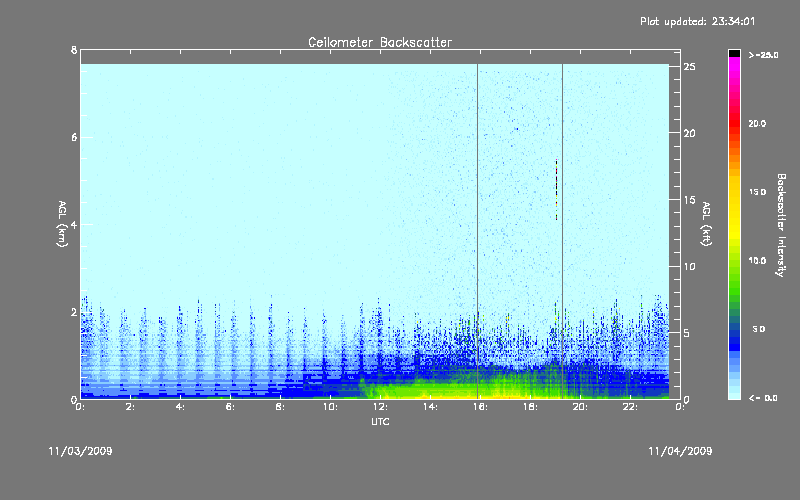Click the red-yellow vertical streak near 5 km

pyautogui.click(x=556, y=190)
